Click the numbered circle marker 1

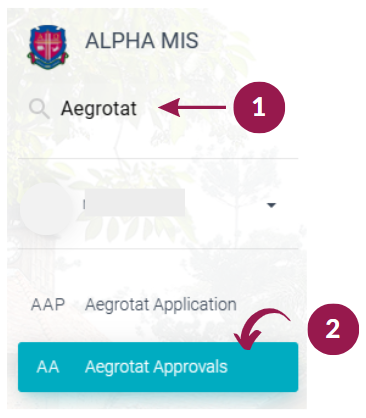click(x=259, y=107)
